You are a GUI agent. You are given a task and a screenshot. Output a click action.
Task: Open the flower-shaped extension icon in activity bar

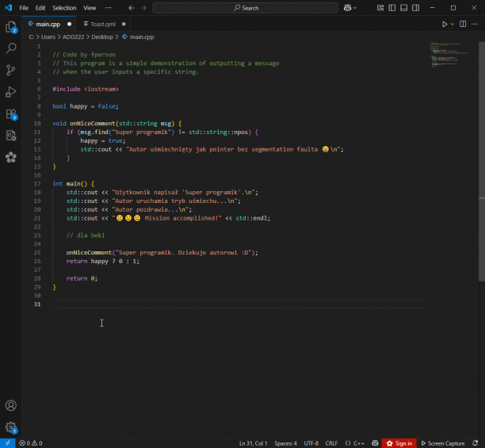tap(11, 158)
